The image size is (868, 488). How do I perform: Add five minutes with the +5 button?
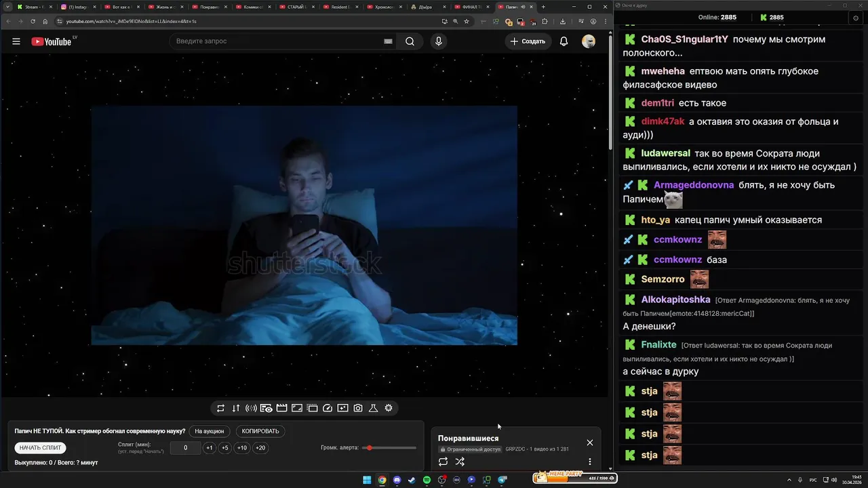(225, 448)
